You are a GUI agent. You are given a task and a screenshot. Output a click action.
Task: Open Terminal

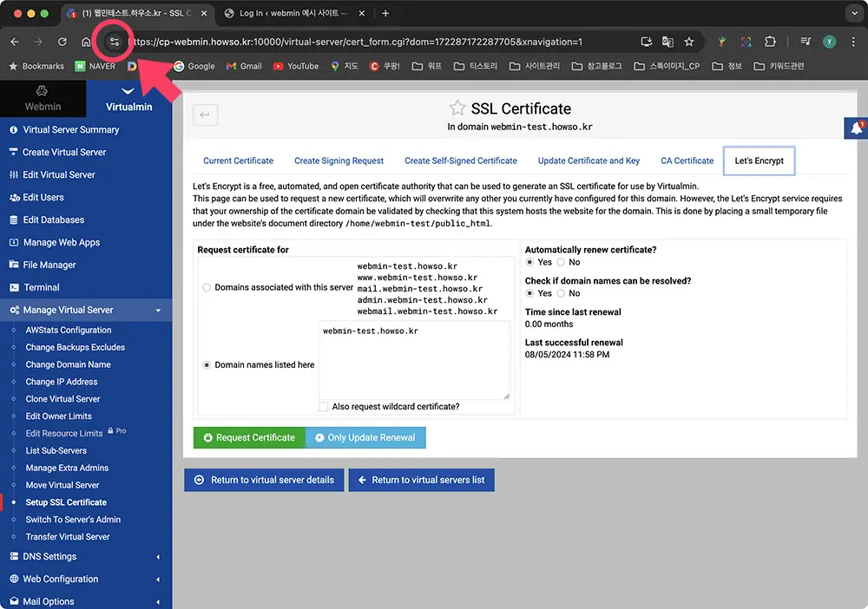point(42,288)
